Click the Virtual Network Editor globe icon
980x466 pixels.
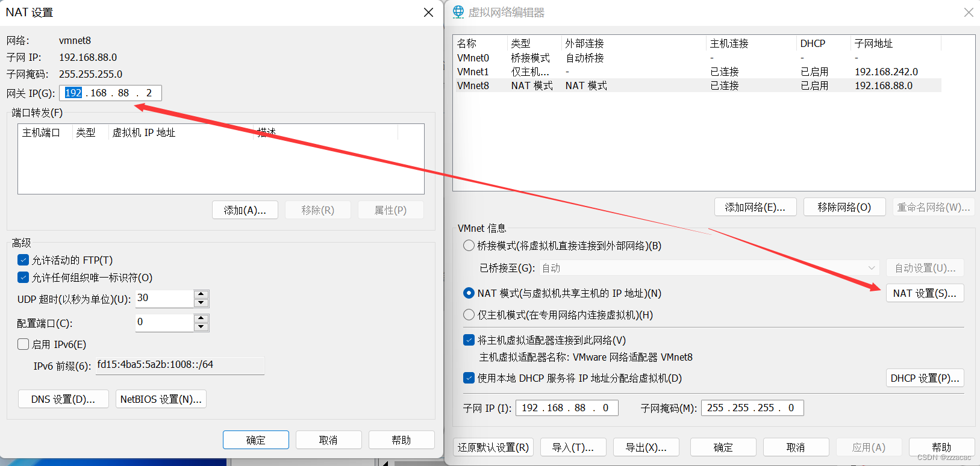tap(458, 12)
